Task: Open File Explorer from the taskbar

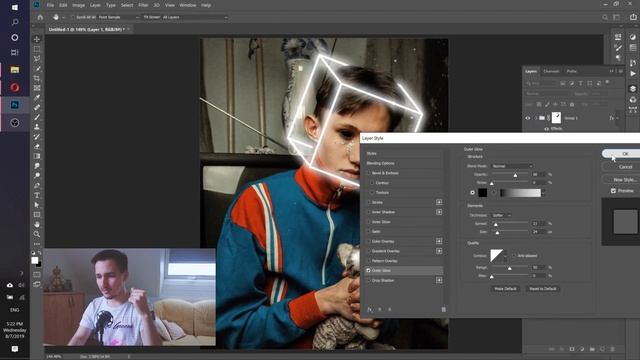Action: [x=15, y=69]
